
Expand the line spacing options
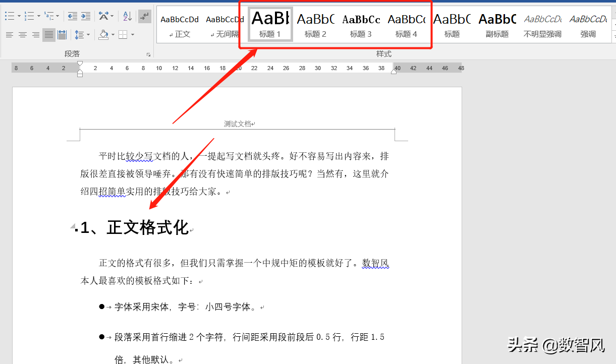(88, 35)
